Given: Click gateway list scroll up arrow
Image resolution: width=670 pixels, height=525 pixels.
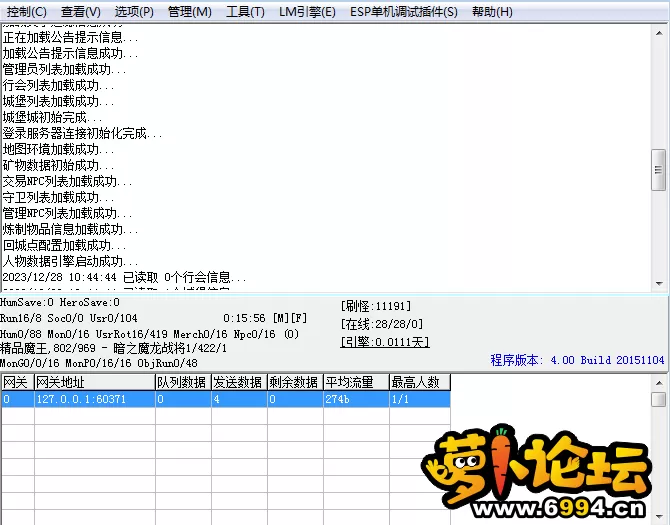Looking at the screenshot, I should click(x=659, y=383).
